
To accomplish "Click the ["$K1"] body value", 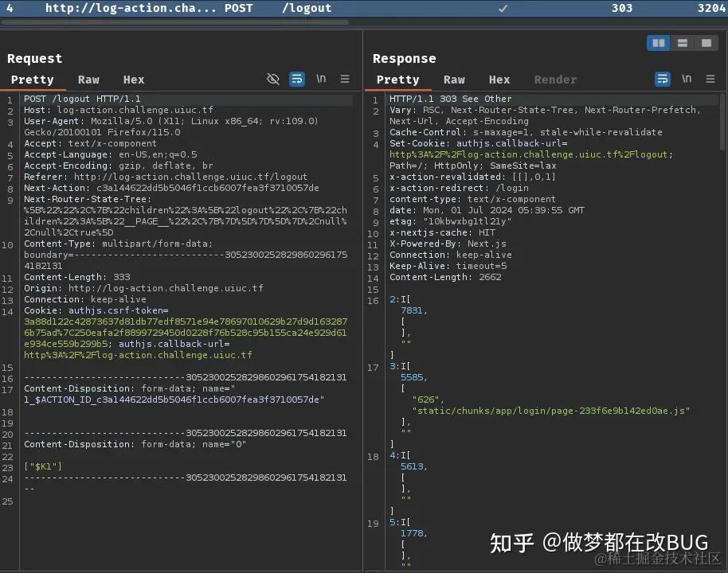I will tap(43, 466).
